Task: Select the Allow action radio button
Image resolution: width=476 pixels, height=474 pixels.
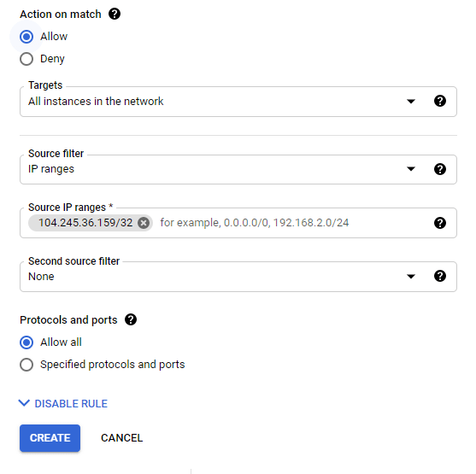Action: click(x=26, y=37)
